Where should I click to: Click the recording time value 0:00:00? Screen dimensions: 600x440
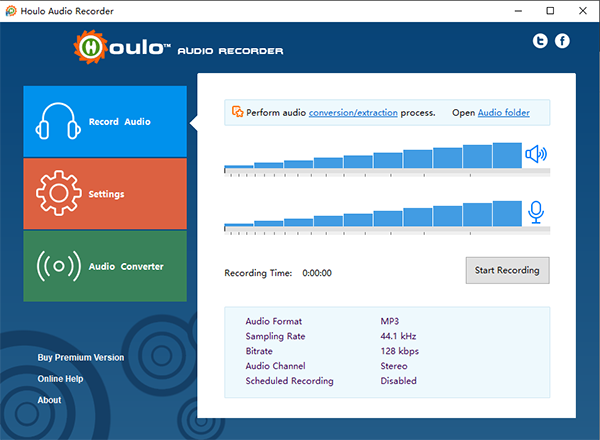click(x=317, y=273)
